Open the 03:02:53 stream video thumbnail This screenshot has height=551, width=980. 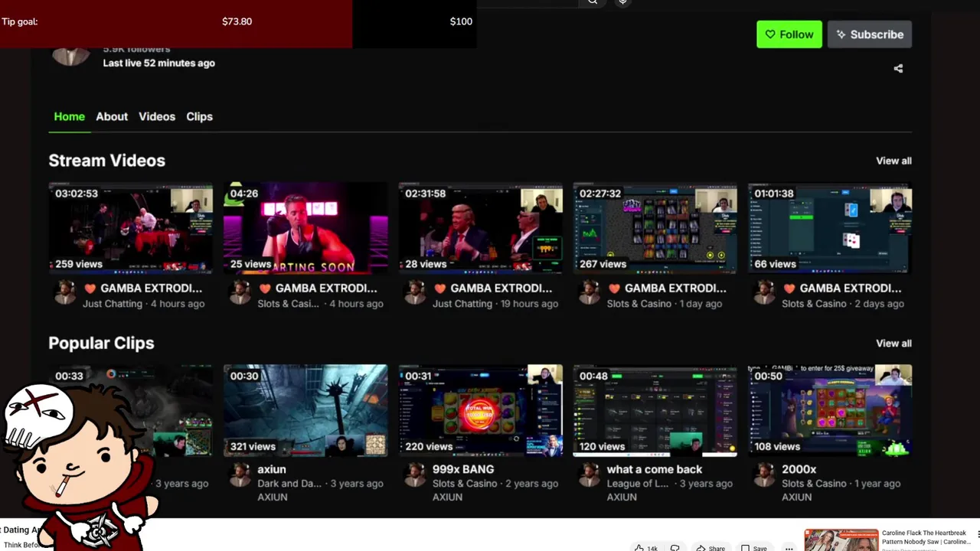pyautogui.click(x=131, y=228)
